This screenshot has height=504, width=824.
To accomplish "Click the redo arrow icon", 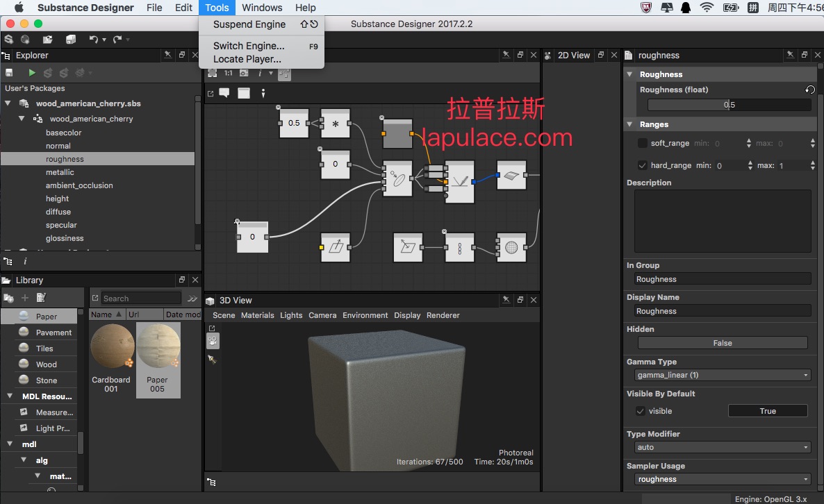I will tap(117, 40).
